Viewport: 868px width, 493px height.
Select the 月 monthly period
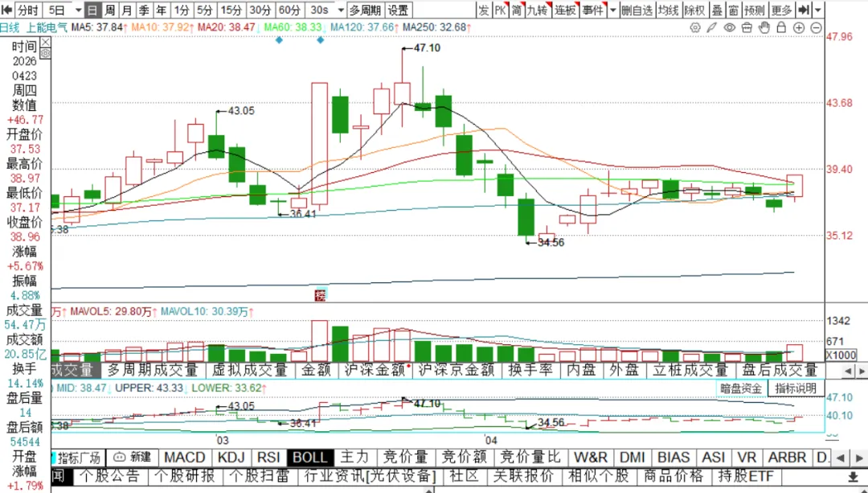click(127, 10)
